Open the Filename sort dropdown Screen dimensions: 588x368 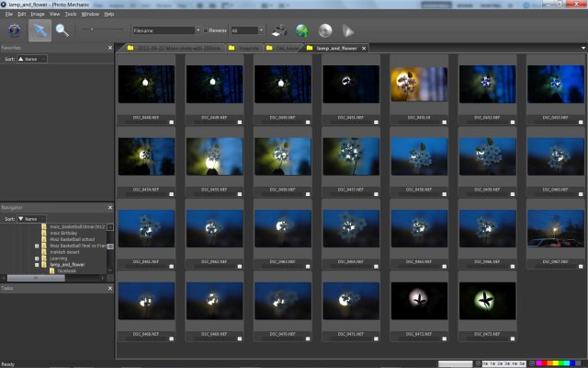[x=164, y=30]
